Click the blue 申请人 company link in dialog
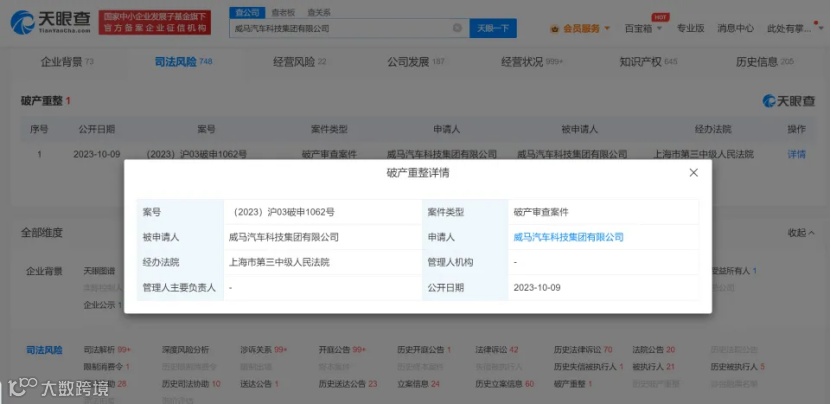The width and height of the screenshot is (831, 404). 568,237
